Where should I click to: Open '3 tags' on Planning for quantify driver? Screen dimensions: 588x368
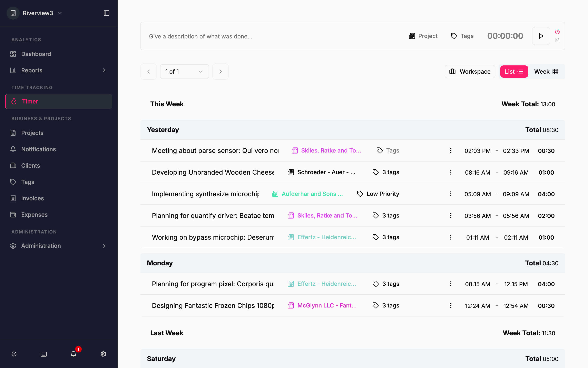(386, 216)
